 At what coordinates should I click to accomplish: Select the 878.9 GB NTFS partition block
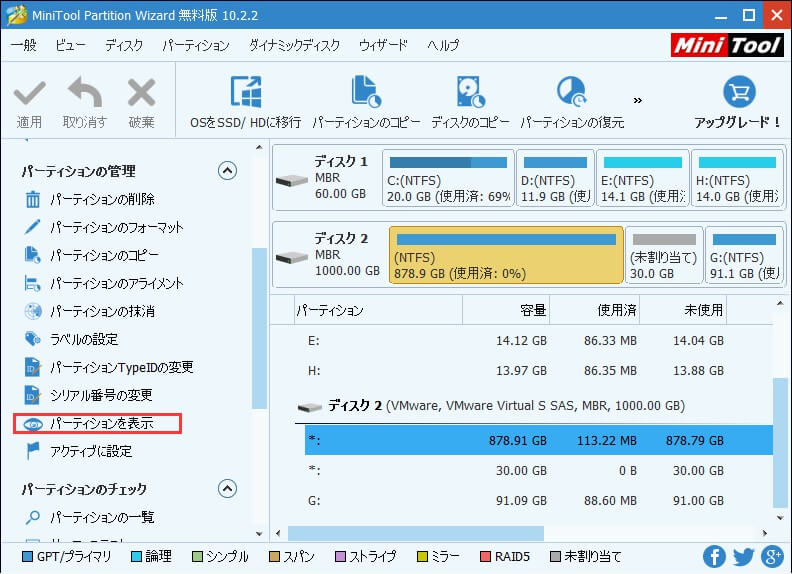tap(506, 255)
